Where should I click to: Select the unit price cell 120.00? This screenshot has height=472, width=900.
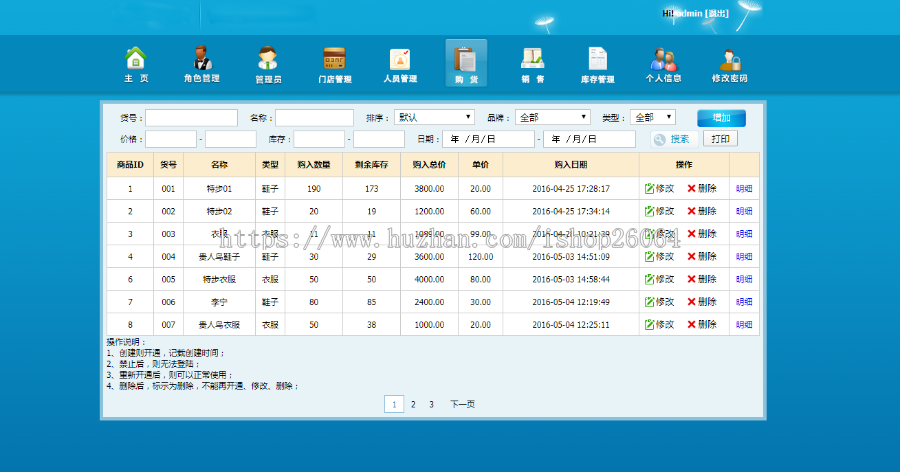click(x=480, y=257)
